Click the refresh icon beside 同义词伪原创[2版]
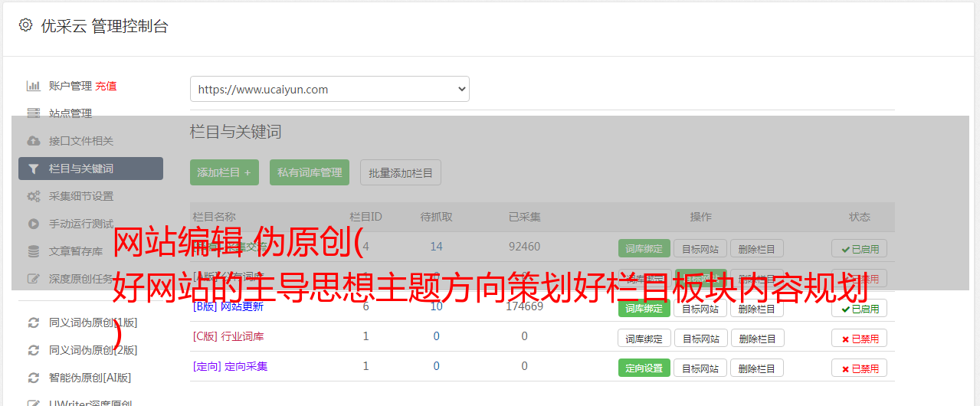 [x=33, y=350]
